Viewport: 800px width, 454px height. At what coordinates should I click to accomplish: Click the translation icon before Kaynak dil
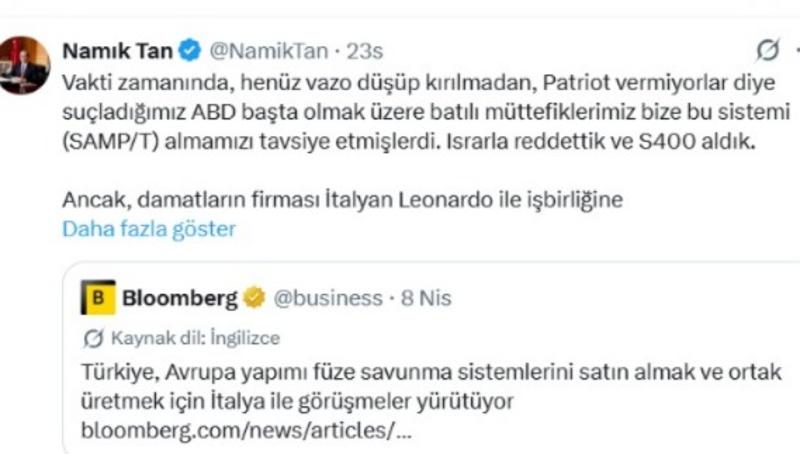tap(93, 337)
